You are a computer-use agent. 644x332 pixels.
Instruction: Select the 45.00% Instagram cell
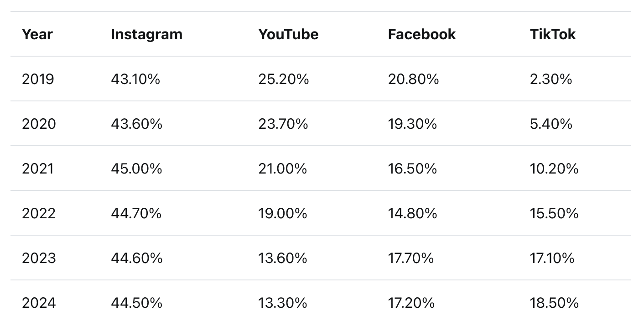[136, 169]
